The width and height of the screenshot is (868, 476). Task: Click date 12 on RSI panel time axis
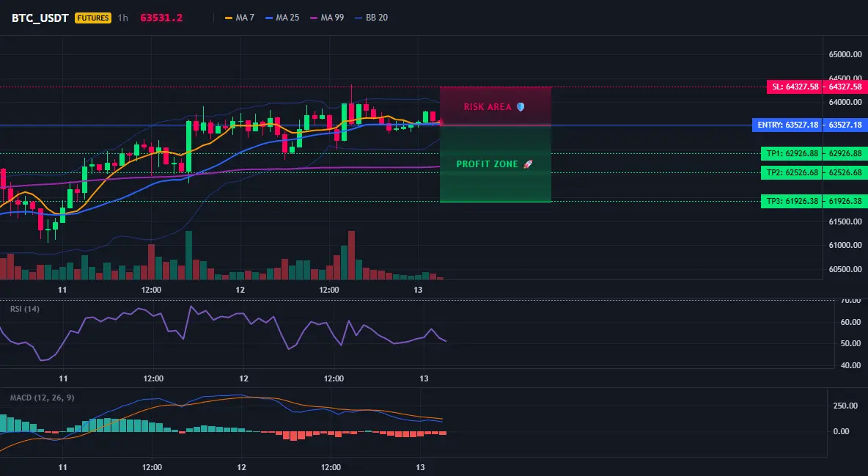tap(243, 378)
